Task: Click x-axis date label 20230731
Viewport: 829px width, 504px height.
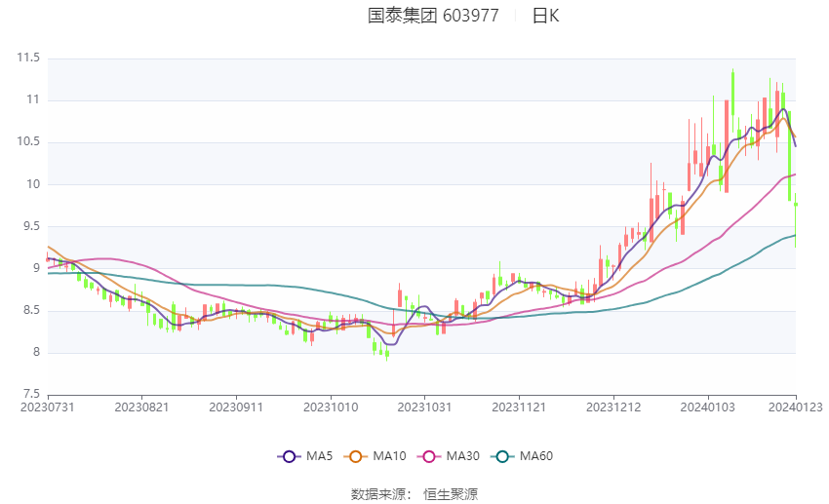Action: [48, 407]
